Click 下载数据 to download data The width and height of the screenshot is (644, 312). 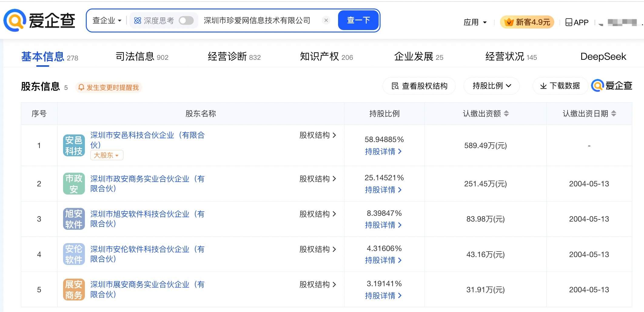point(560,86)
